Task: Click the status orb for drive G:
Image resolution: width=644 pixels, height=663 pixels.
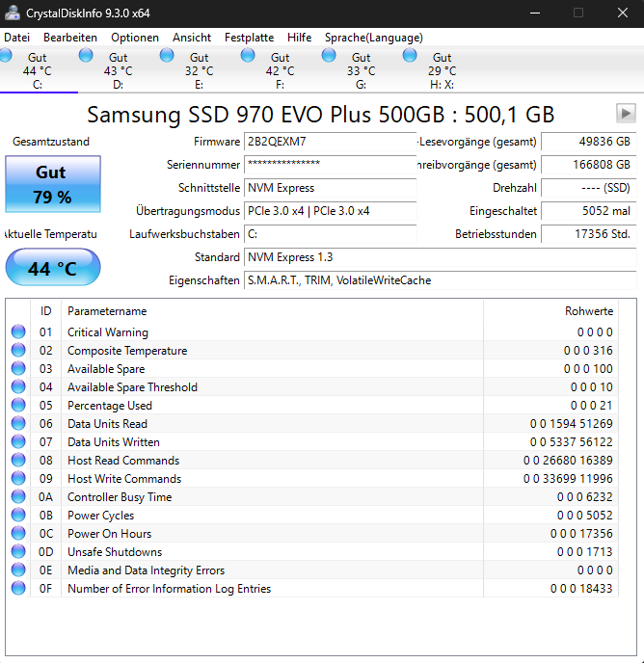Action: (329, 55)
